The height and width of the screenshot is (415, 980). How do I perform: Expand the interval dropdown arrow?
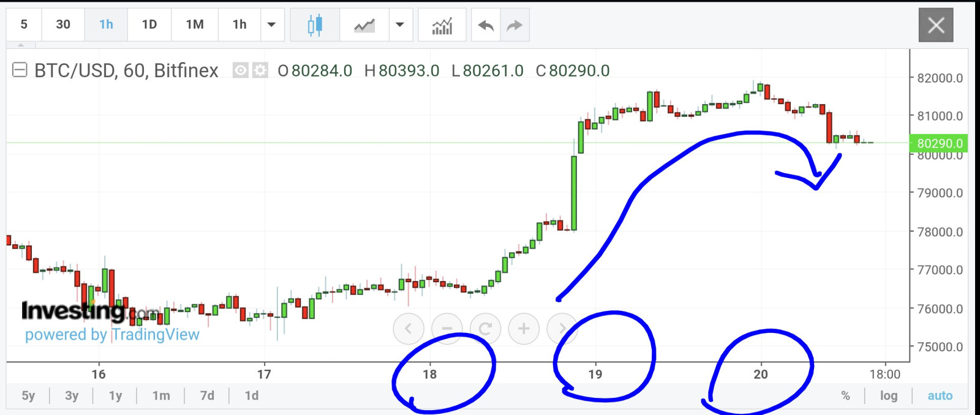pyautogui.click(x=271, y=25)
